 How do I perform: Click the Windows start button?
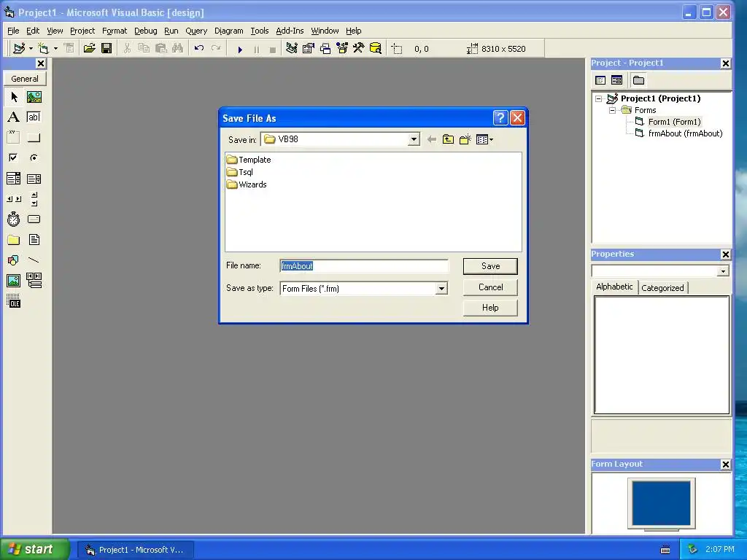click(34, 549)
